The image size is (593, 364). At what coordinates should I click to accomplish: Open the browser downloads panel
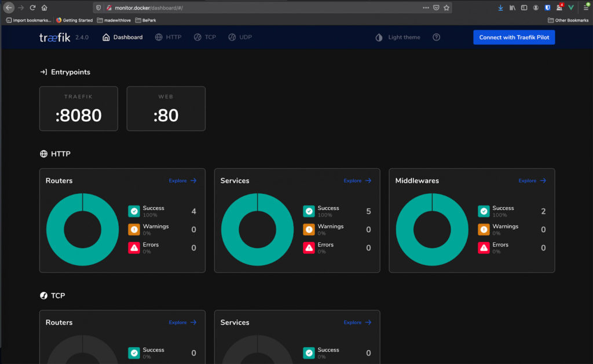pyautogui.click(x=500, y=8)
